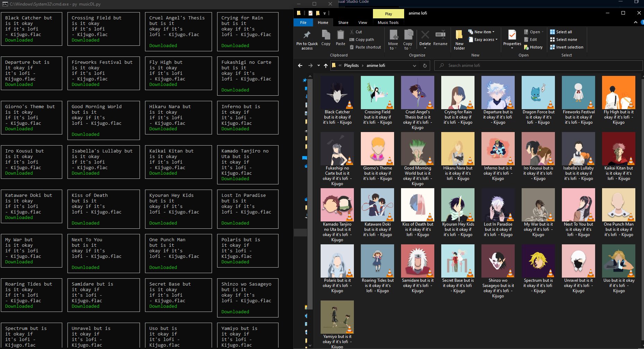Refresh the anime lofi folder view
This screenshot has height=349, width=644.
coord(425,66)
